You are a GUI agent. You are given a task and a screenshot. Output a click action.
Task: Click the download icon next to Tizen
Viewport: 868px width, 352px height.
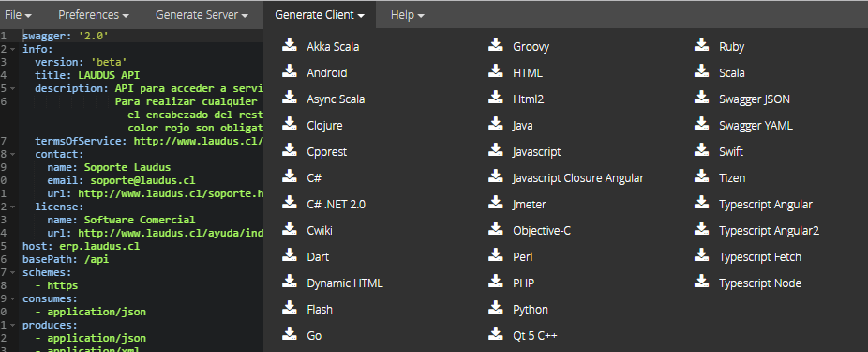coord(702,176)
